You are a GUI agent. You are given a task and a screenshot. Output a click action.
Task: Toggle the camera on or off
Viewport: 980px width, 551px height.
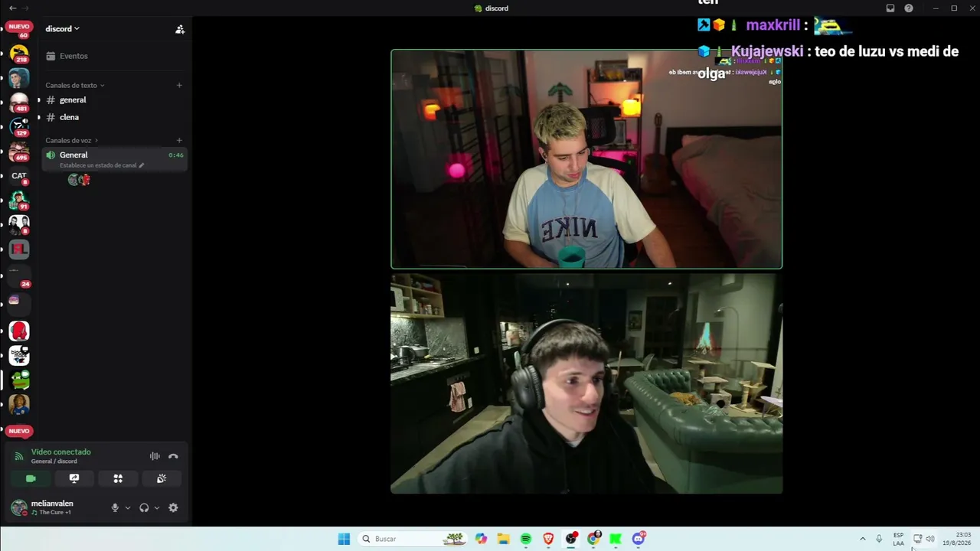coord(31,478)
